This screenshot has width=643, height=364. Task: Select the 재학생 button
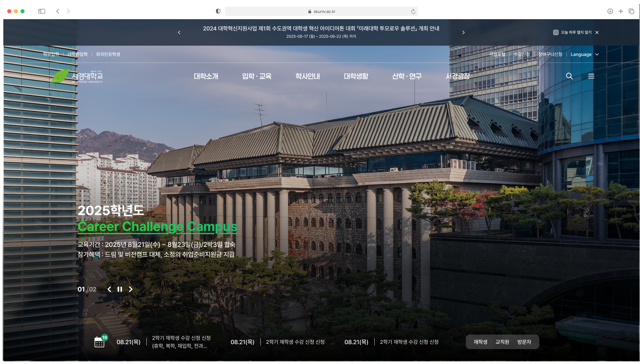pos(480,342)
